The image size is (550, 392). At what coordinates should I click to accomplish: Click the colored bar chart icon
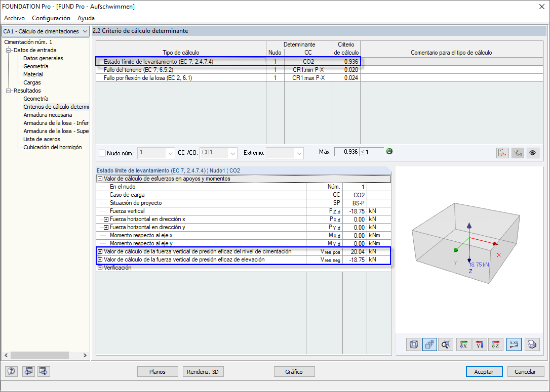pos(502,153)
